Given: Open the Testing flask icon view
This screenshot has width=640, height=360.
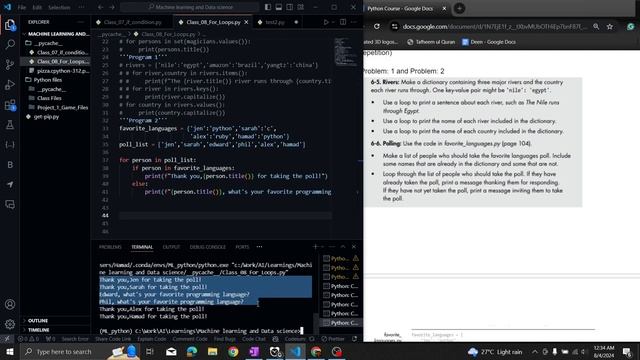Looking at the screenshot, I should 10,125.
